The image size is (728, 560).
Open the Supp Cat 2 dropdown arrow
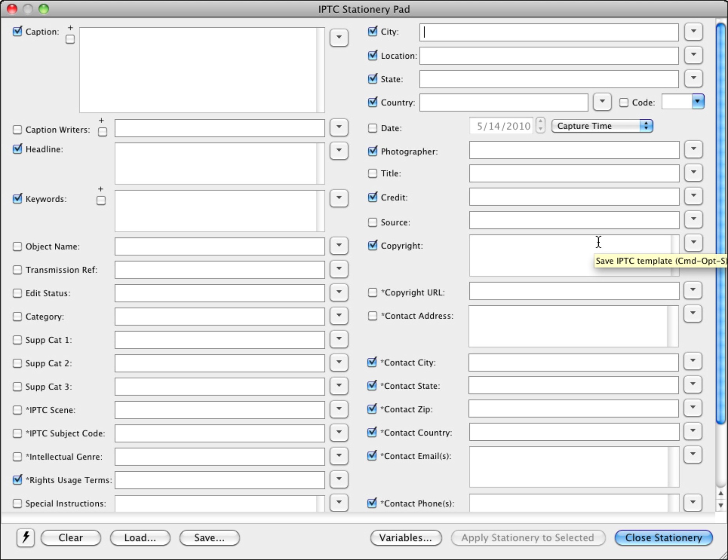[x=339, y=363]
